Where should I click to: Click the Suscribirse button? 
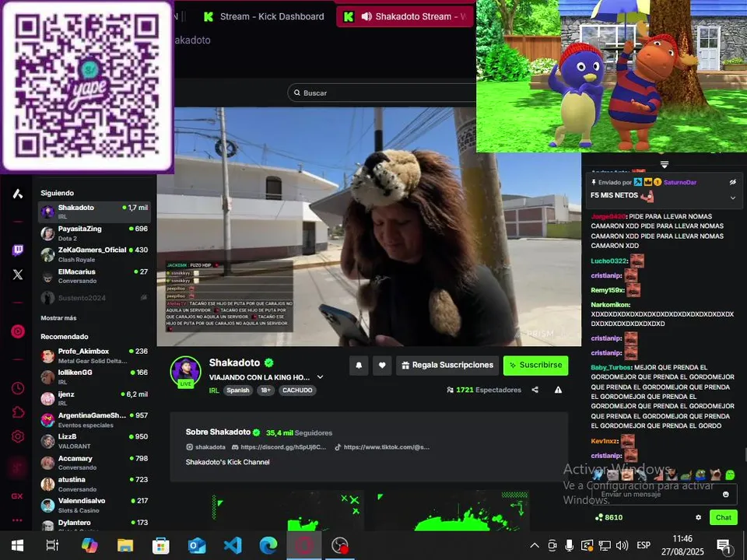(x=535, y=366)
